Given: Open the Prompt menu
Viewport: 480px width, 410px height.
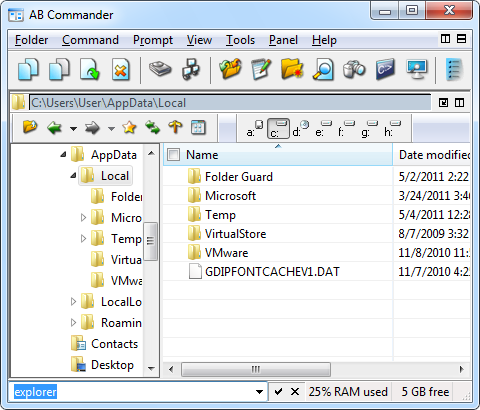Looking at the screenshot, I should pyautogui.click(x=153, y=40).
